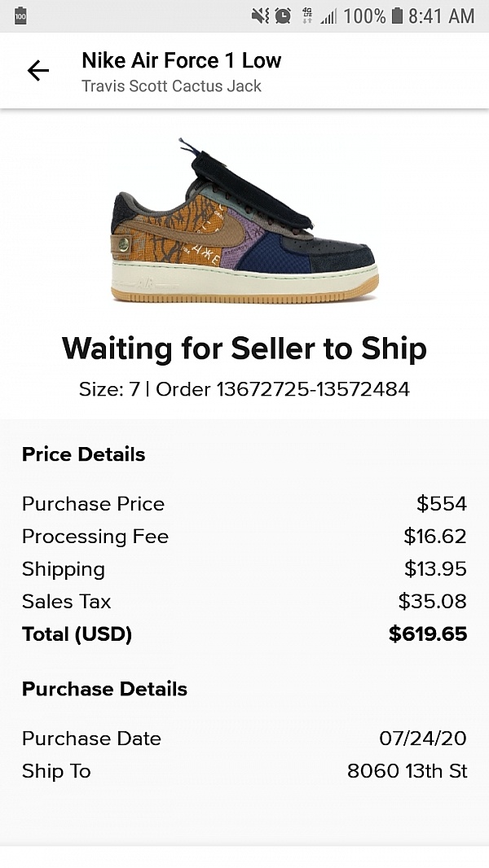Tap the Ship To address 8060 13th St

coord(407,771)
